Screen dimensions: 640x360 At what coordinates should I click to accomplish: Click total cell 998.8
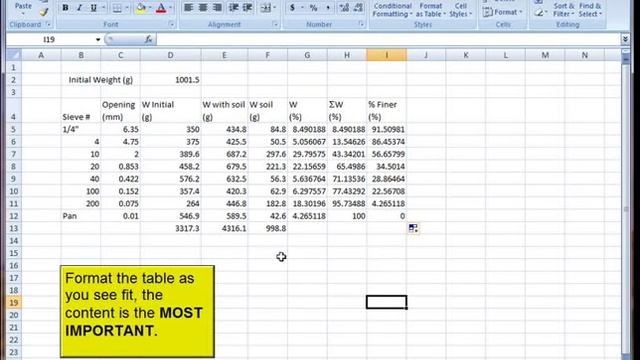coord(267,229)
